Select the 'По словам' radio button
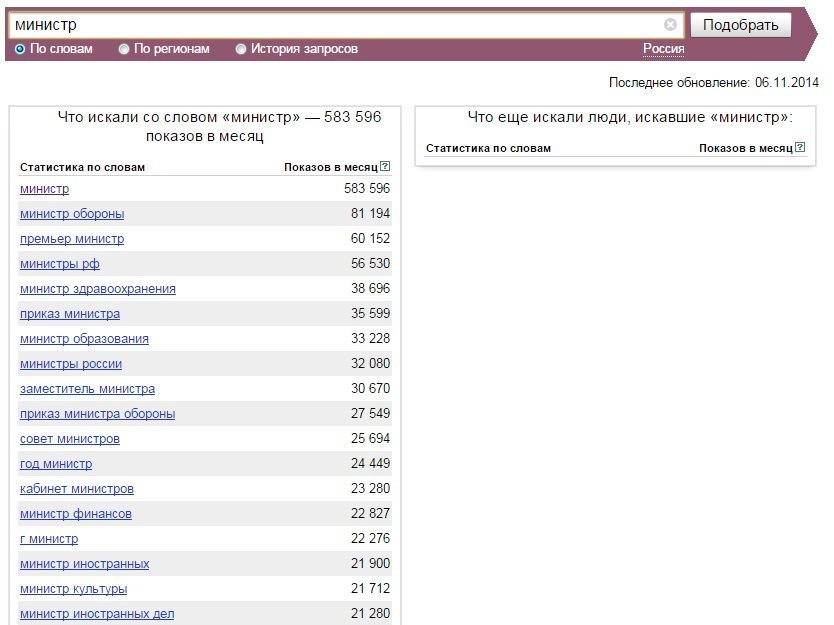Screen dimensions: 834x625 [20, 49]
